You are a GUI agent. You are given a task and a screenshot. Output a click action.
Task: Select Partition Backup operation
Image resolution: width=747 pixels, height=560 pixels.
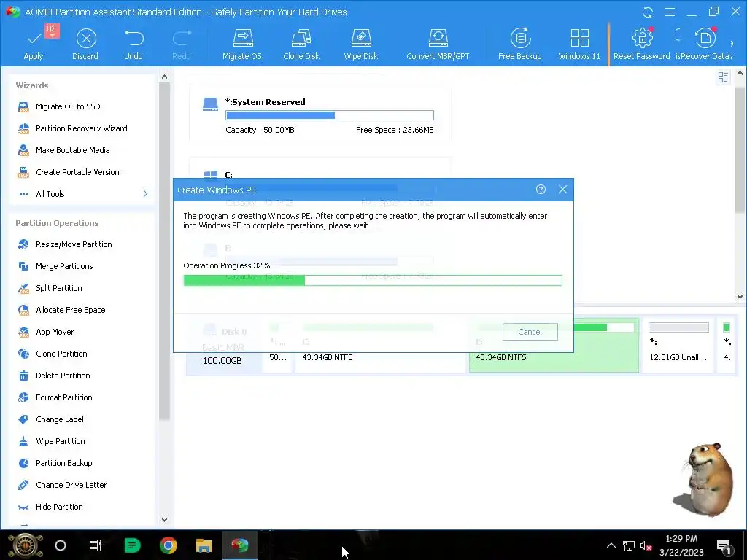click(x=64, y=463)
